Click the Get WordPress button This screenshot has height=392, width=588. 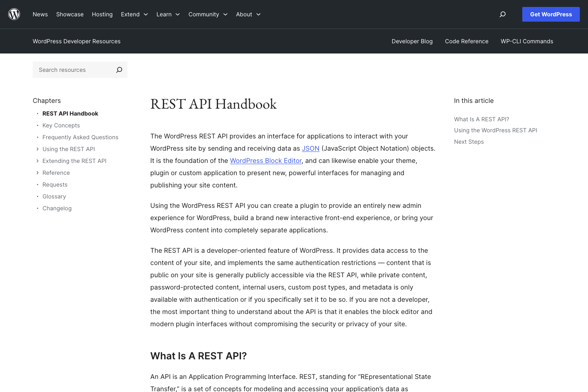point(551,14)
